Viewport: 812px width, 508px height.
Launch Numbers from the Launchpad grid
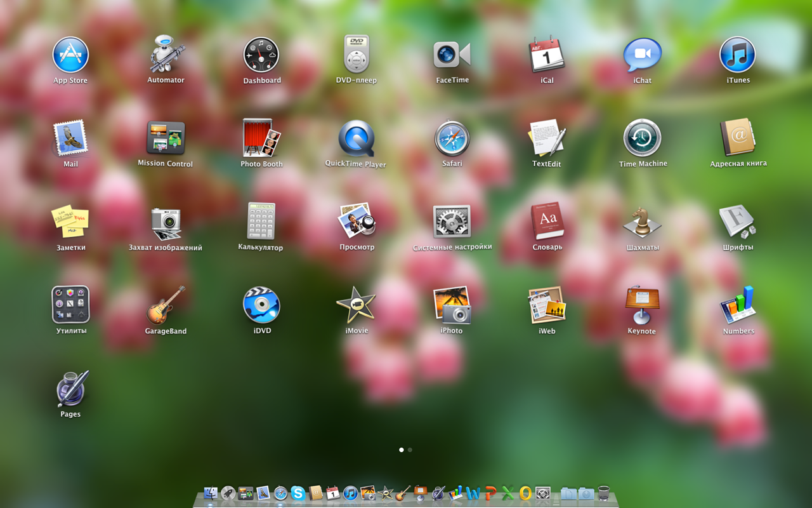click(738, 305)
